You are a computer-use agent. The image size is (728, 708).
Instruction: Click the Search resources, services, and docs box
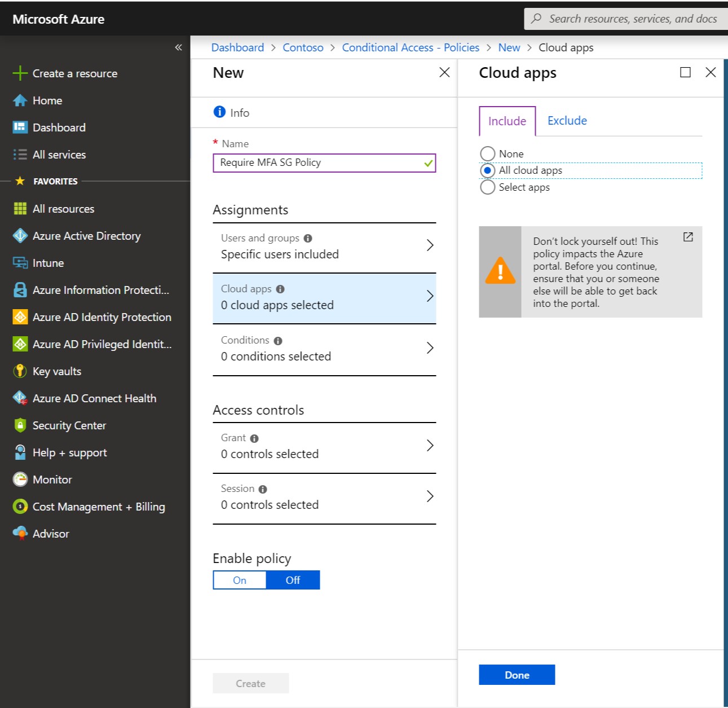tap(626, 19)
